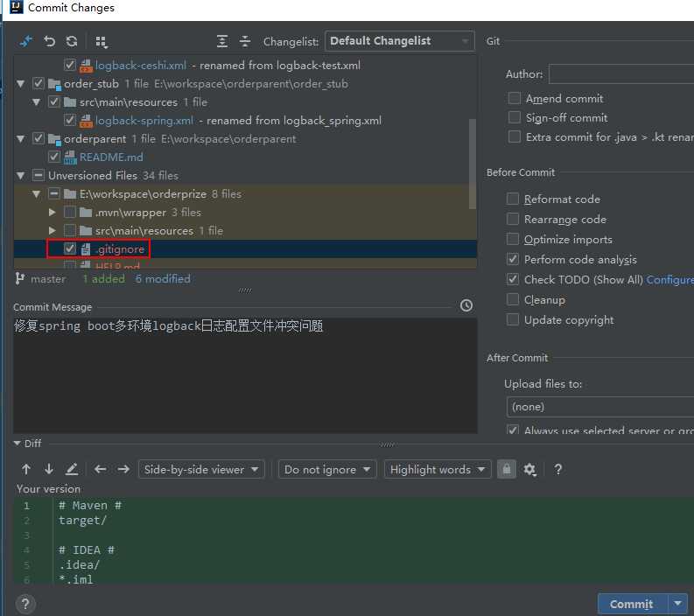694x616 pixels.
Task: Collapse the orderparent tree node
Action: coord(20,139)
